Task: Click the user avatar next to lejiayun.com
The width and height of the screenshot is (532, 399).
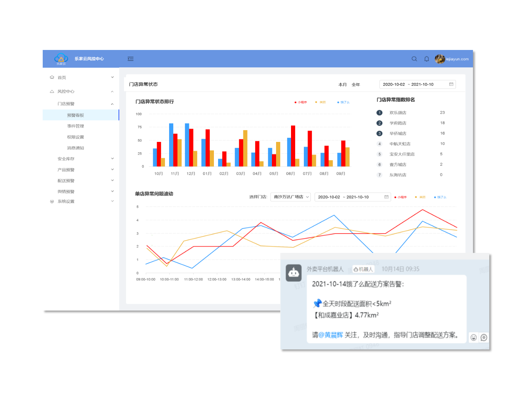Action: coord(440,59)
